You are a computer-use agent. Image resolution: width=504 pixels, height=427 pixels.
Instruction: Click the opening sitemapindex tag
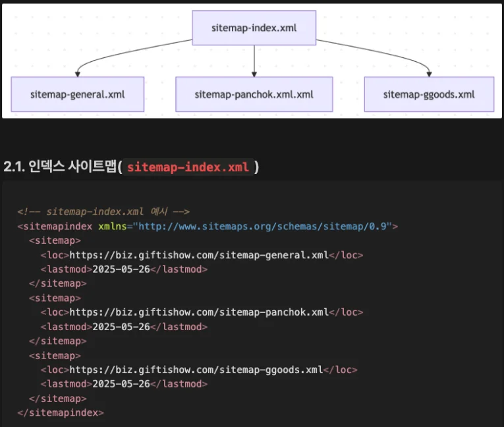tap(55, 227)
